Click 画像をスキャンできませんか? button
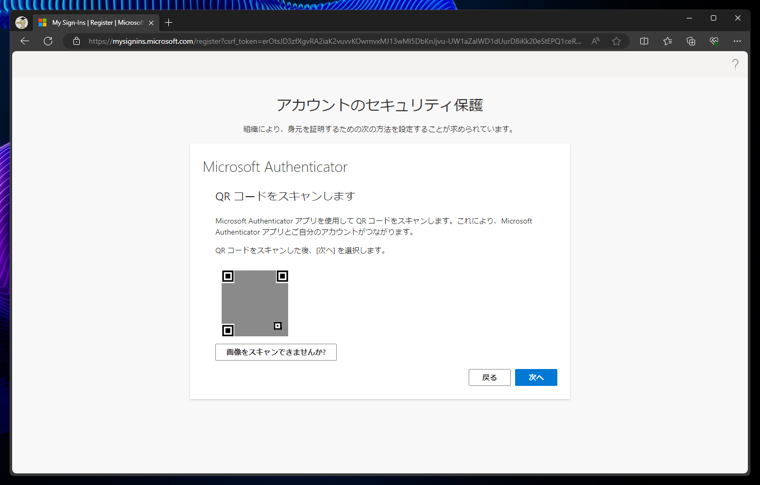Image resolution: width=760 pixels, height=485 pixels. coord(276,352)
